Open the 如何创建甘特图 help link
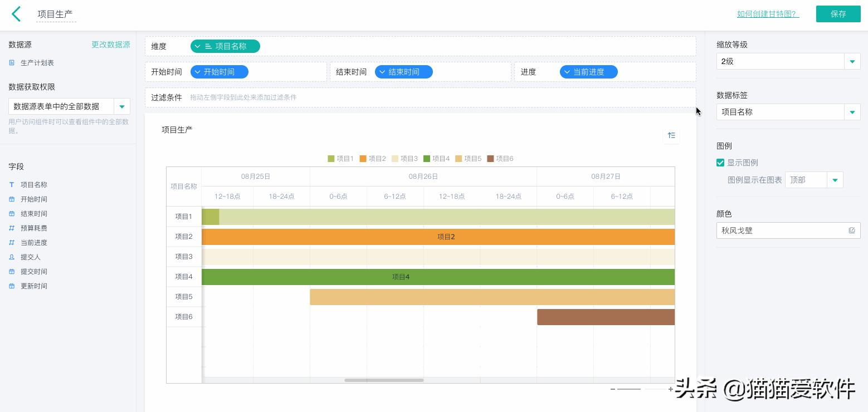The width and height of the screenshot is (868, 412). click(x=768, y=14)
